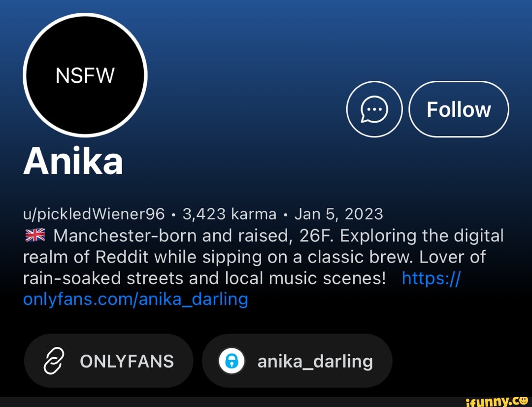Viewport: 532px width, 407px height.
Task: Select the display name Anika
Action: (73, 162)
